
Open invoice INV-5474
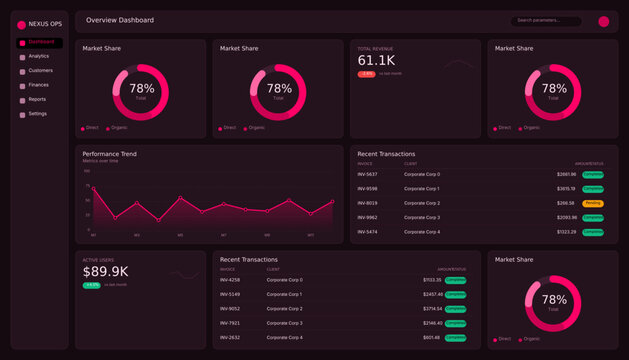(x=367, y=232)
